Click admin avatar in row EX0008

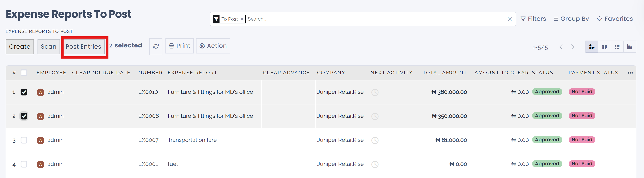41,116
